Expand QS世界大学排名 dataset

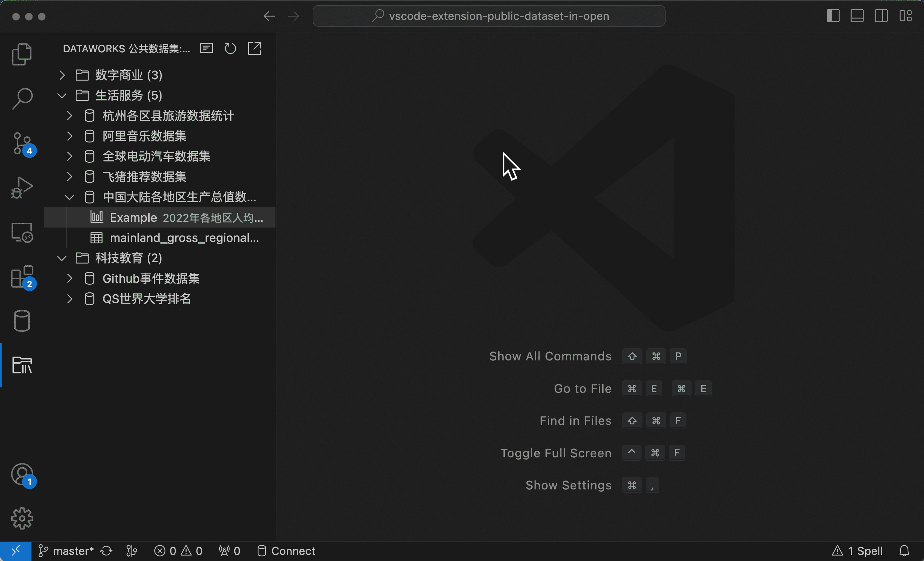pyautogui.click(x=69, y=299)
